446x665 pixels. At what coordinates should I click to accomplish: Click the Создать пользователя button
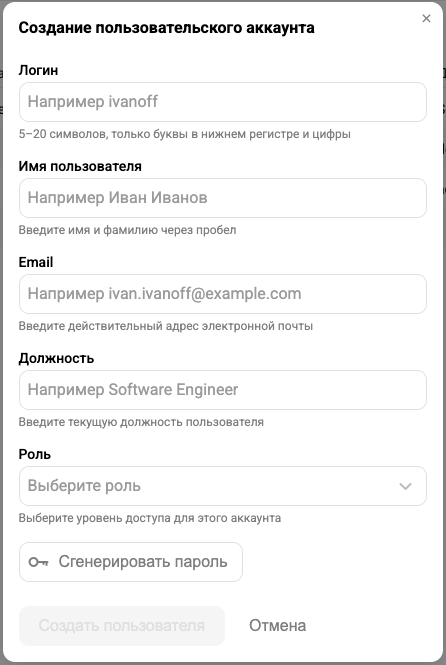click(x=122, y=626)
